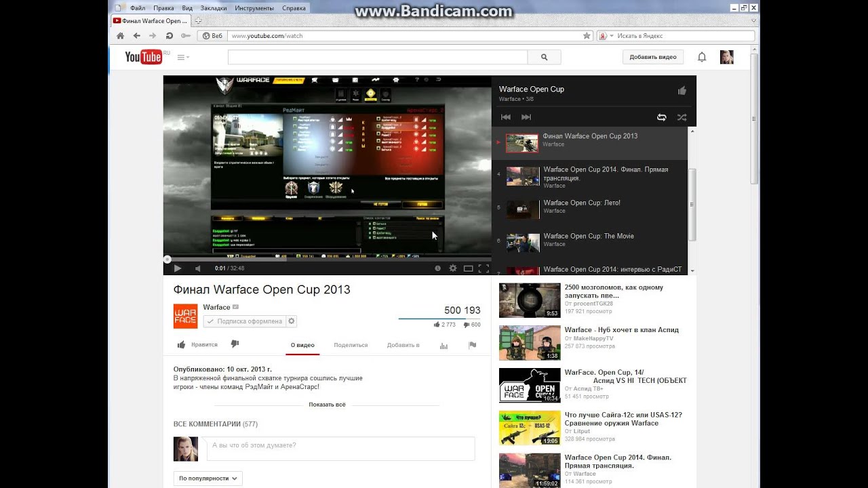Click the Нравится like button
Image resolution: width=868 pixels, height=488 pixels.
pyautogui.click(x=197, y=345)
